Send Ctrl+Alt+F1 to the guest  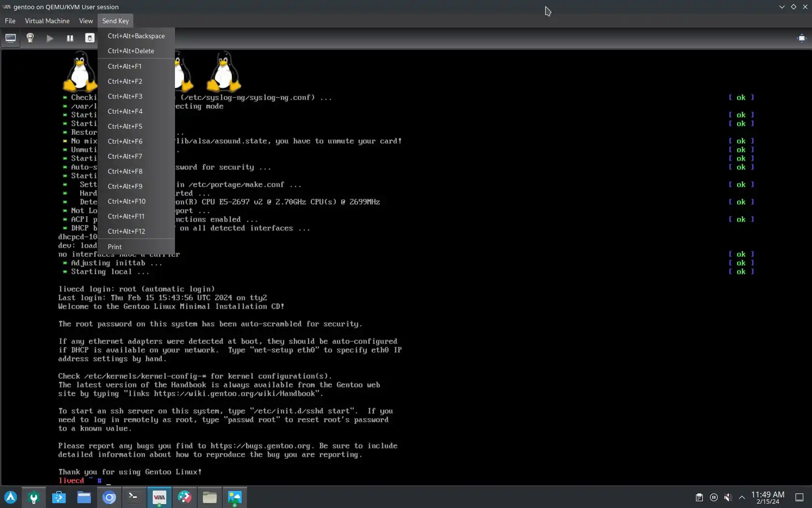(x=136, y=66)
